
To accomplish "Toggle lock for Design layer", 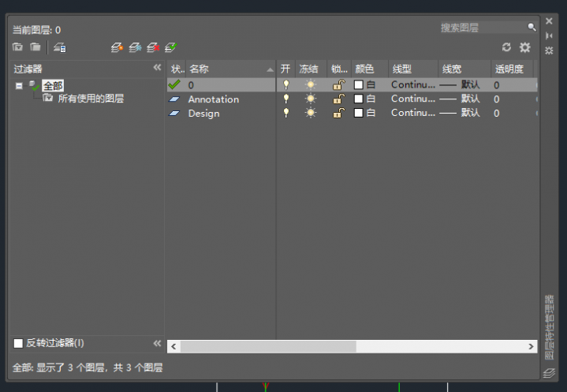I will (338, 113).
